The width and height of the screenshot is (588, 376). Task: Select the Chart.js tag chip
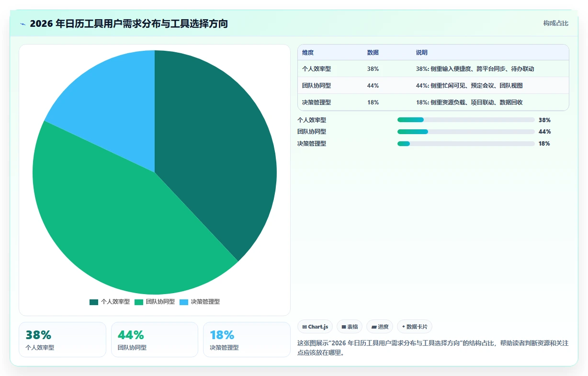(315, 327)
